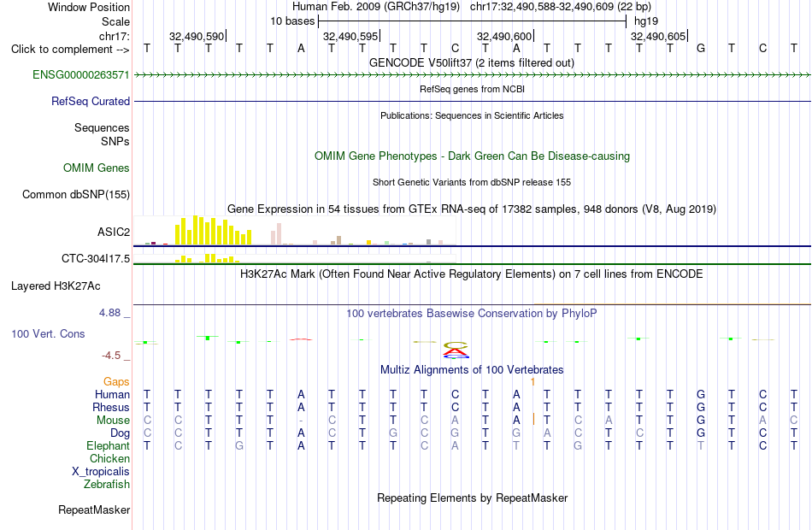Open the PhyloP Basewise Conservation title
The height and width of the screenshot is (530, 812).
click(472, 314)
